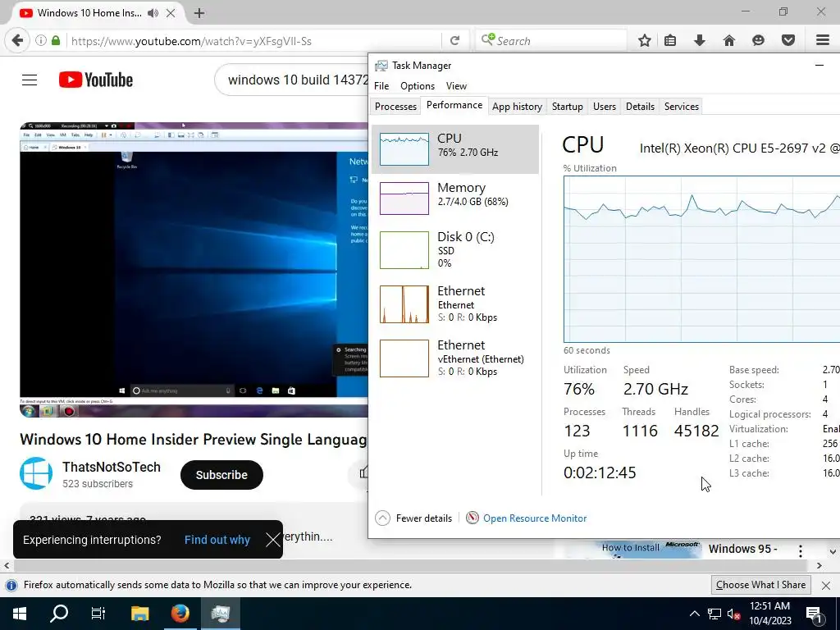This screenshot has height=630, width=840.
Task: Close the Windows 10 Home Ins tab
Action: pyautogui.click(x=171, y=13)
